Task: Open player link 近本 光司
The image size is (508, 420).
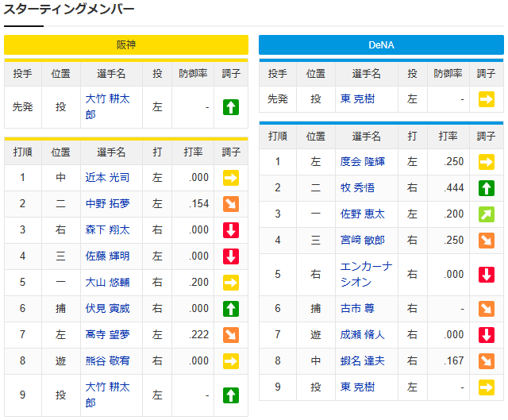Action: (107, 178)
